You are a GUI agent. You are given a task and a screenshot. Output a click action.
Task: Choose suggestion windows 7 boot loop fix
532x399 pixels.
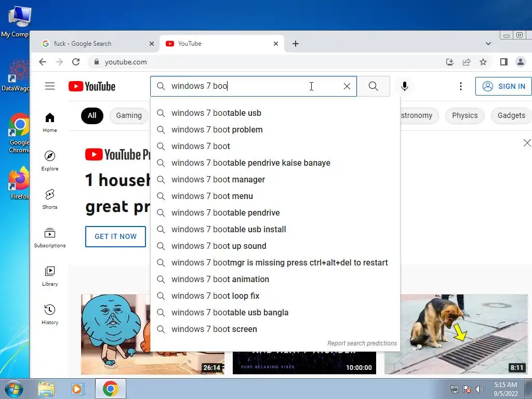coord(275,296)
